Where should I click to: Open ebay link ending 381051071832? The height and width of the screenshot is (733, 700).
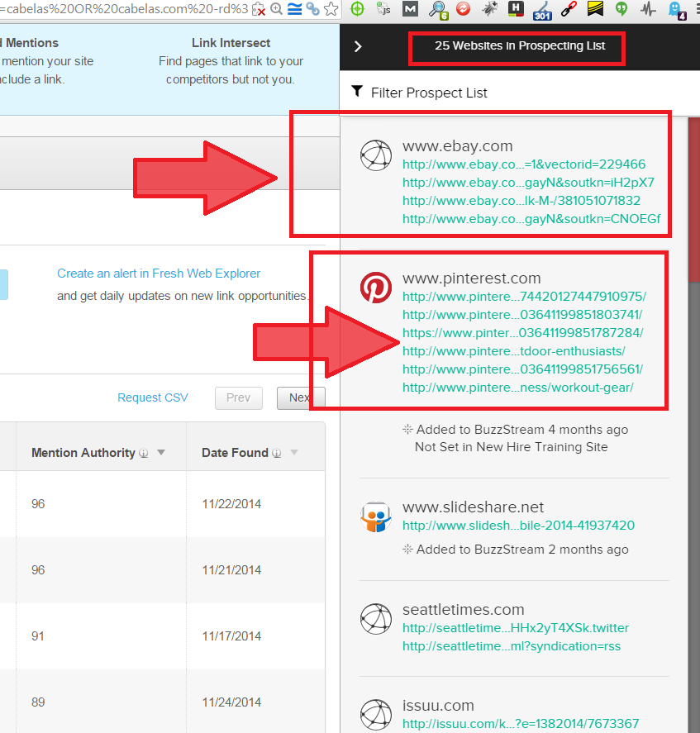click(521, 201)
